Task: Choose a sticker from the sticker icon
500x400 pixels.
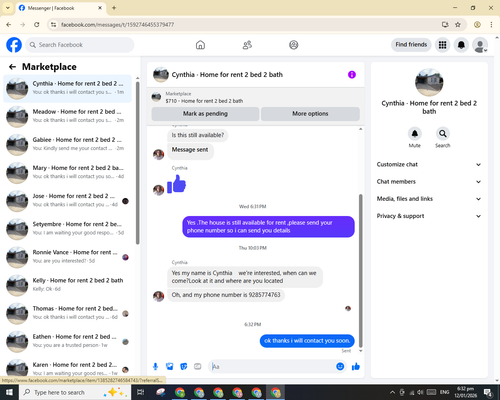Action: tap(184, 367)
